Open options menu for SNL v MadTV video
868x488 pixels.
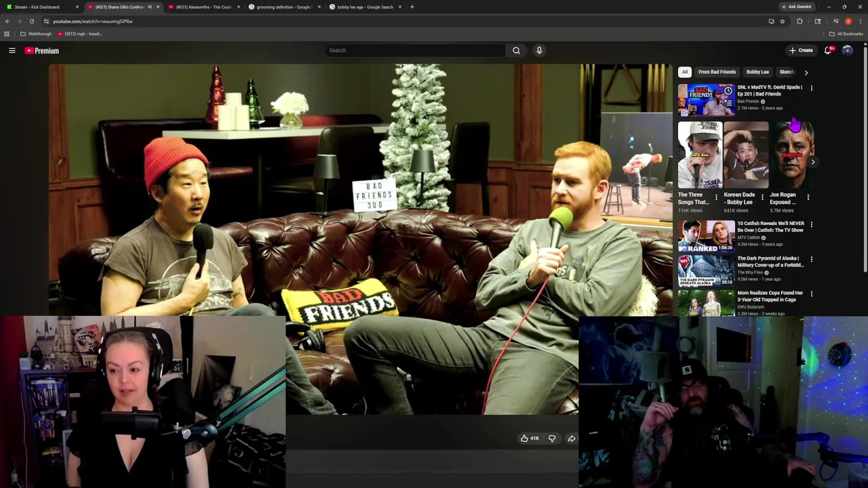click(x=811, y=87)
